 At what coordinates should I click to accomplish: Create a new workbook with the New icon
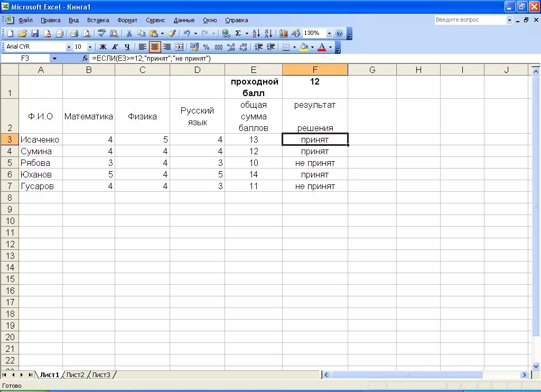click(x=11, y=33)
